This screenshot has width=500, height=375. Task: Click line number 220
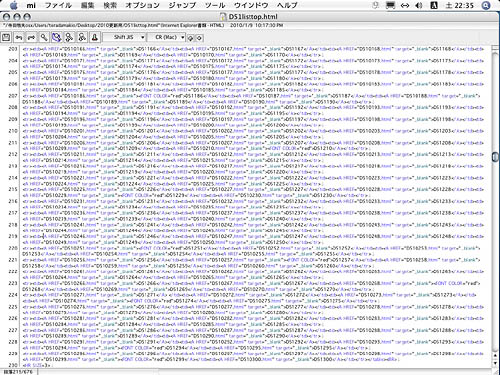[x=13, y=248]
